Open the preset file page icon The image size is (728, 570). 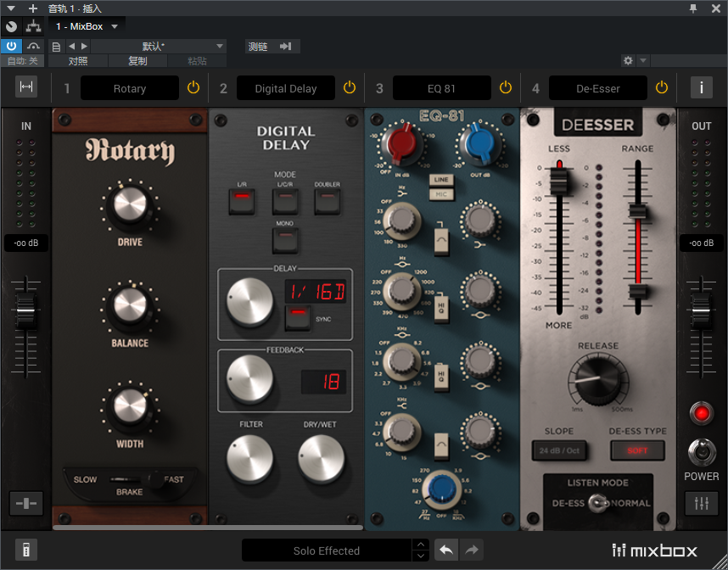click(x=56, y=47)
